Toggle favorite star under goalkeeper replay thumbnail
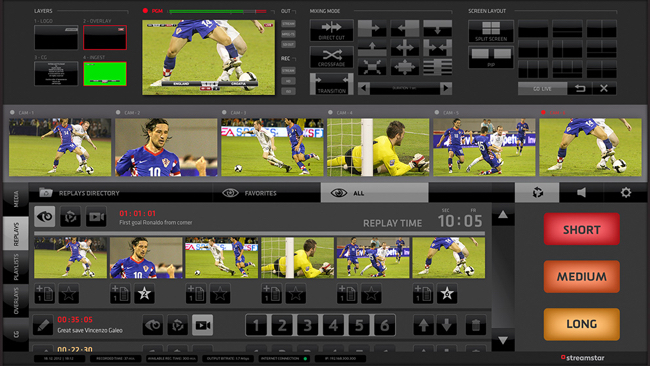 click(x=296, y=293)
